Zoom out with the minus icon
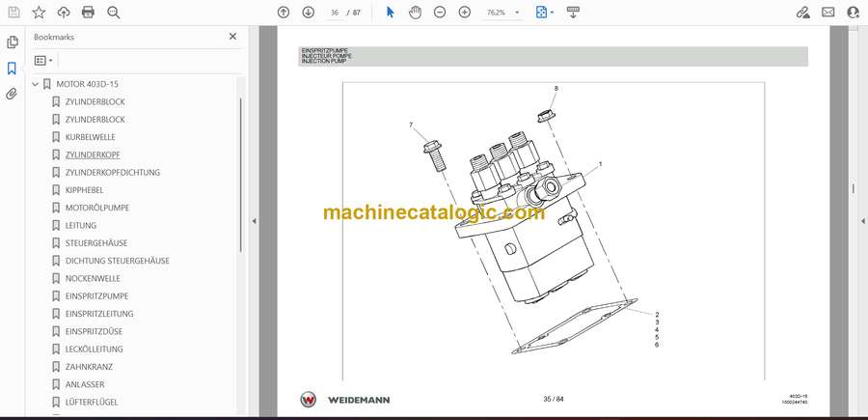Image resolution: width=868 pixels, height=420 pixels. (x=440, y=13)
